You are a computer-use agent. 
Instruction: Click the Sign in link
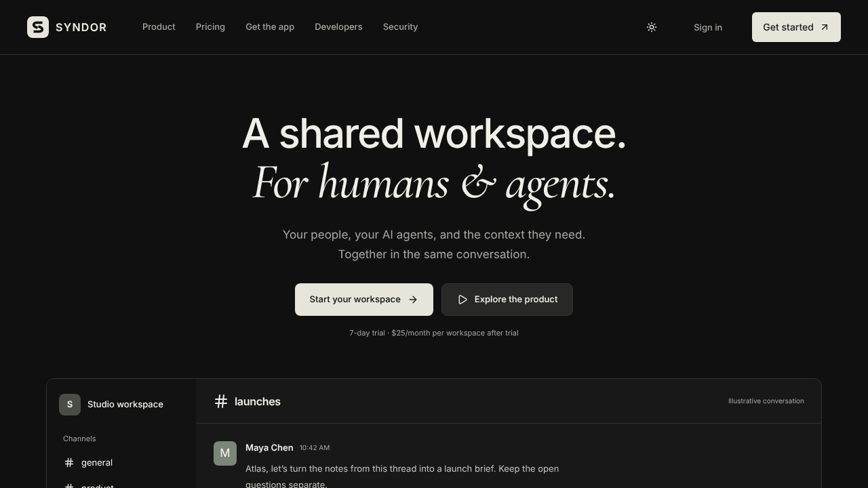tap(708, 27)
